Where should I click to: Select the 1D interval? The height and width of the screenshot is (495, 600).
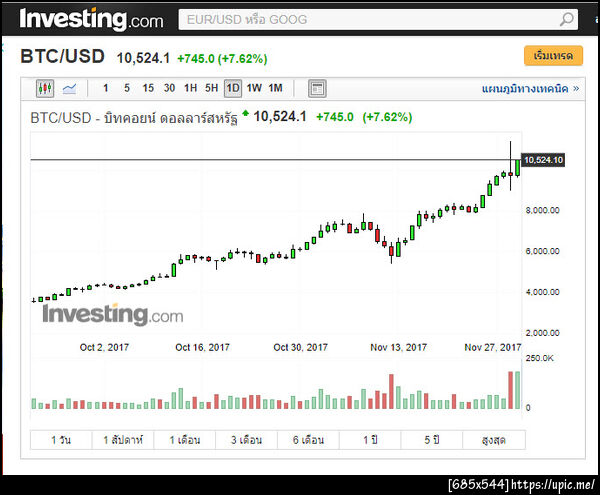(233, 88)
